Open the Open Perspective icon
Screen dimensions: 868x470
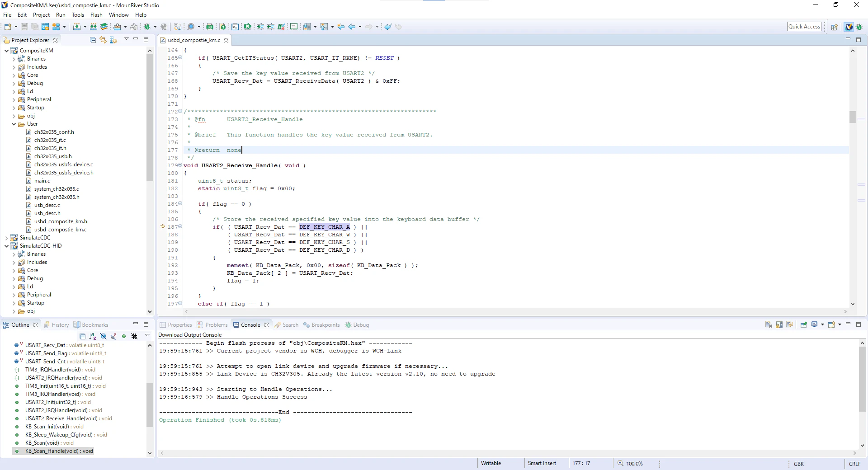(x=835, y=27)
